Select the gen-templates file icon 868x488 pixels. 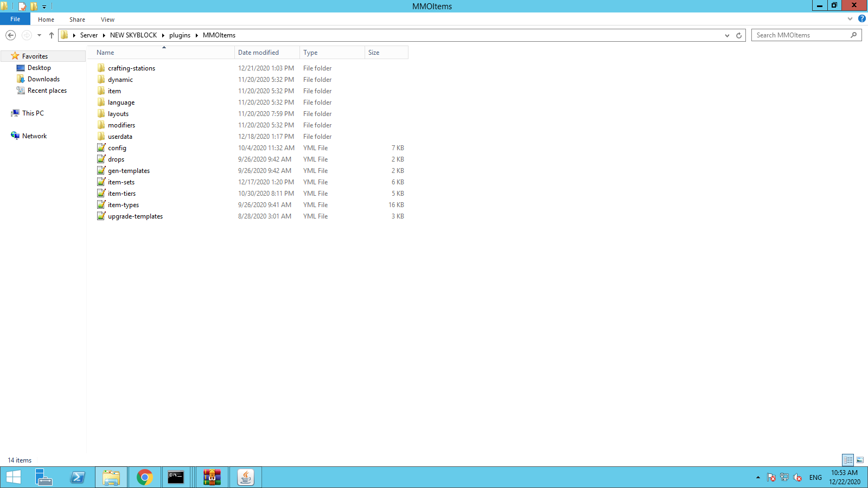(x=101, y=170)
